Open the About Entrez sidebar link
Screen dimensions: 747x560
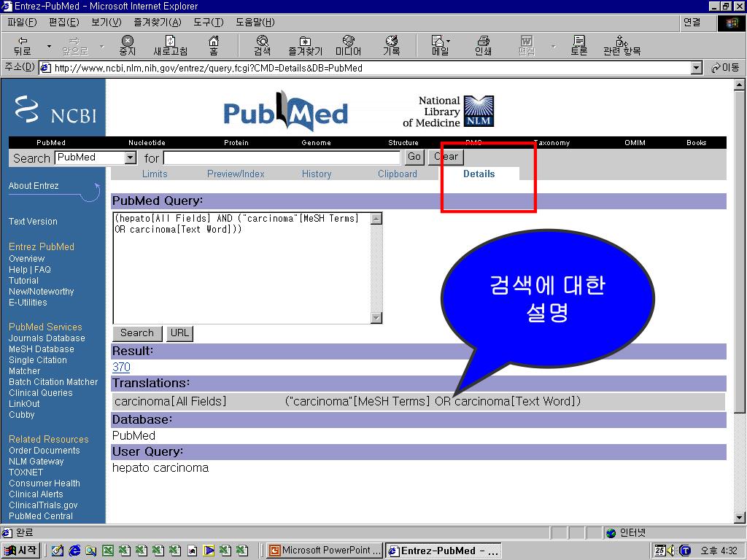[x=34, y=186]
